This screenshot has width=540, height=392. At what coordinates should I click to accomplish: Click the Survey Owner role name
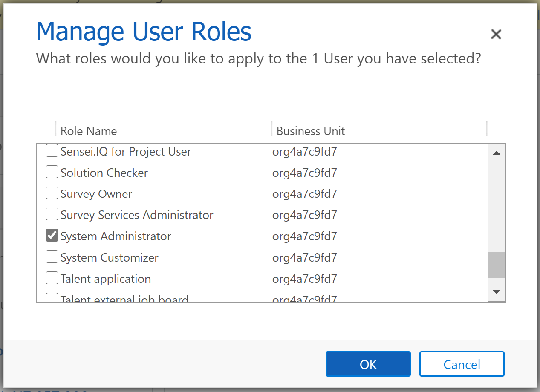pos(96,194)
